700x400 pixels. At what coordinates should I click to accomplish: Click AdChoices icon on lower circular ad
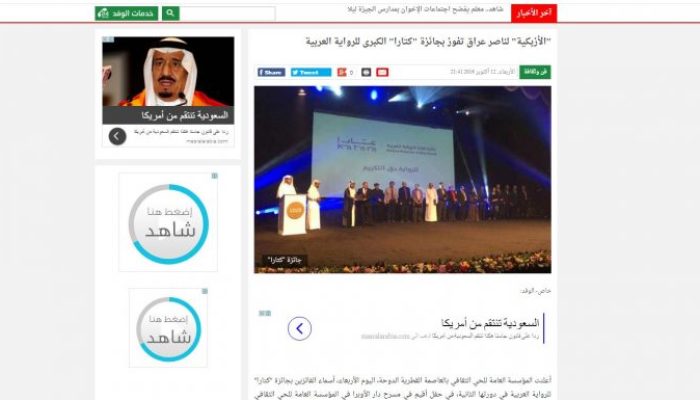click(204, 292)
